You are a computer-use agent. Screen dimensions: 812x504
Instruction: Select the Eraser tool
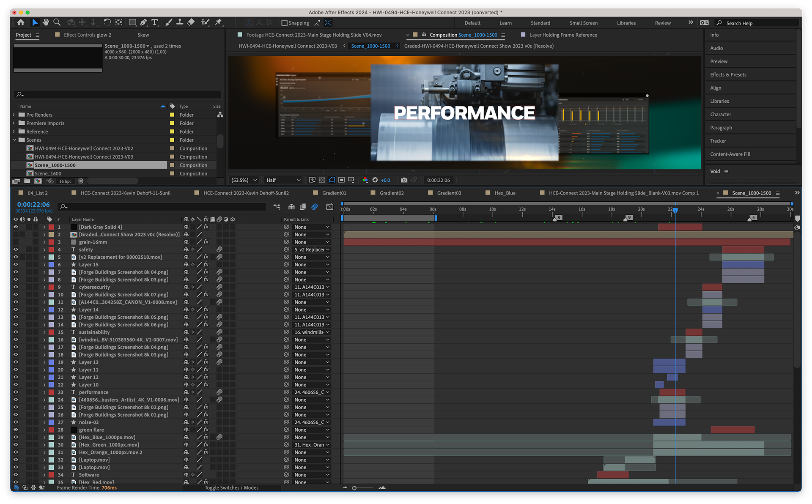(191, 22)
